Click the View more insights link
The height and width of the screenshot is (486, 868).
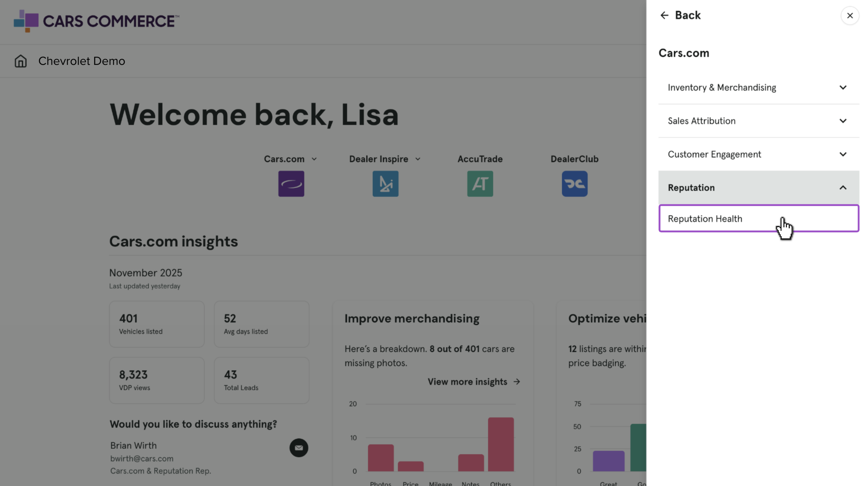[474, 381]
